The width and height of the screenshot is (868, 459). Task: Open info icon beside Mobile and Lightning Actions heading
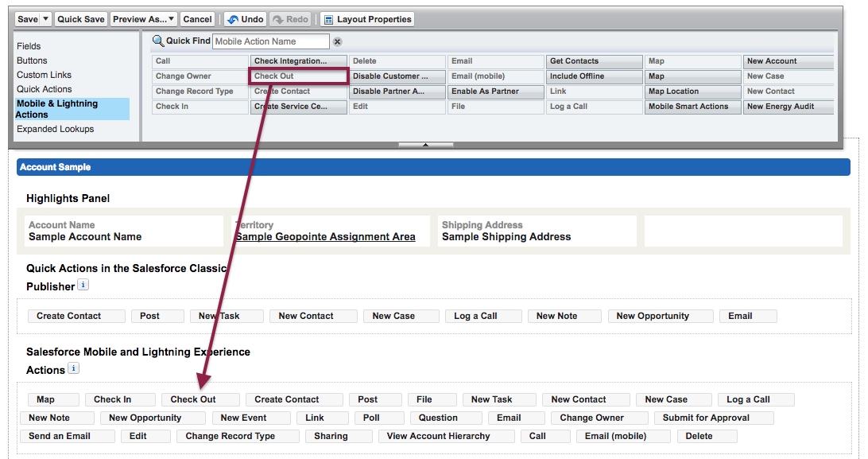pos(74,368)
